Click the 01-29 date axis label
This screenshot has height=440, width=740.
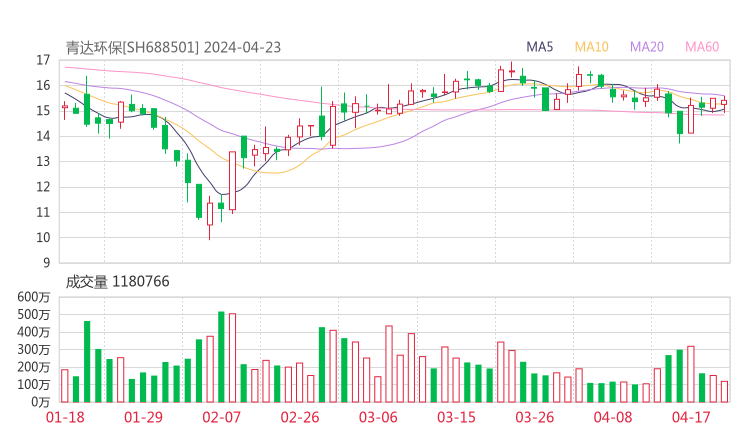coord(143,417)
